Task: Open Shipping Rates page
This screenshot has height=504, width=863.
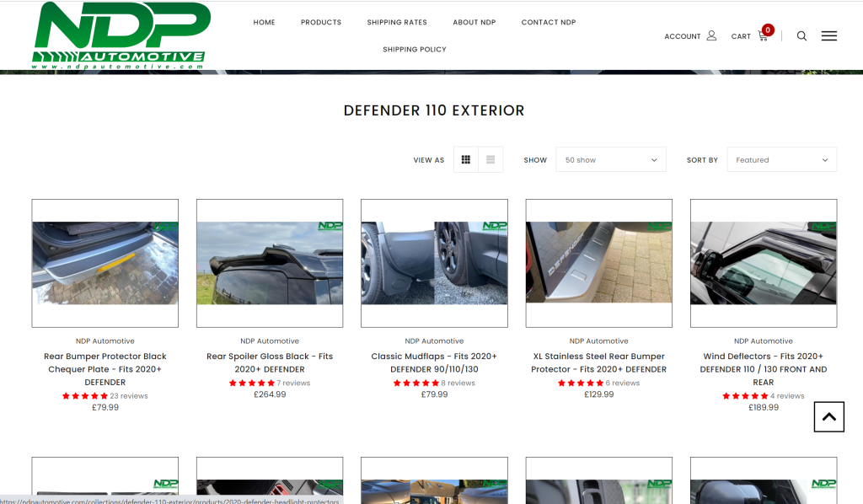Action: click(397, 22)
